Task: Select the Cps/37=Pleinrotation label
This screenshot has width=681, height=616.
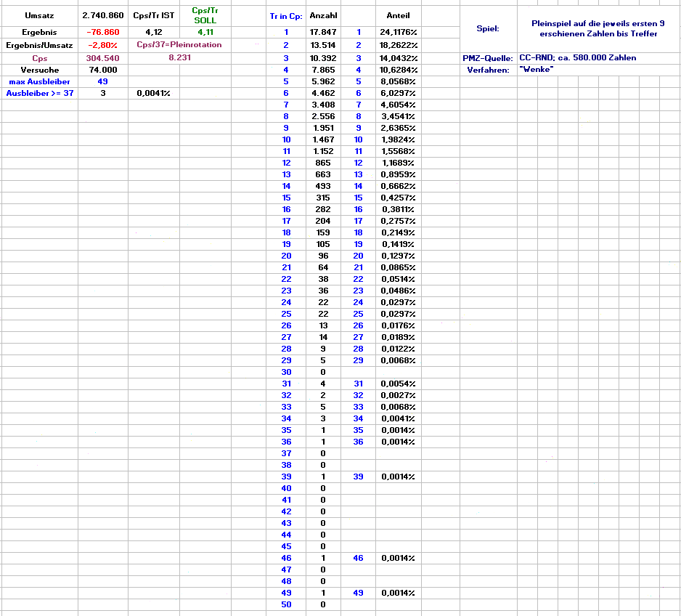Action: point(179,45)
